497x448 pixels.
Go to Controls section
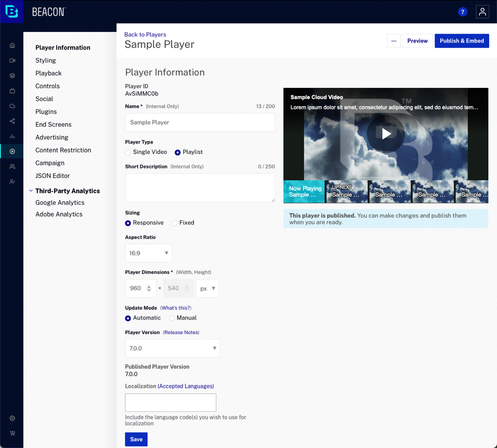click(47, 86)
